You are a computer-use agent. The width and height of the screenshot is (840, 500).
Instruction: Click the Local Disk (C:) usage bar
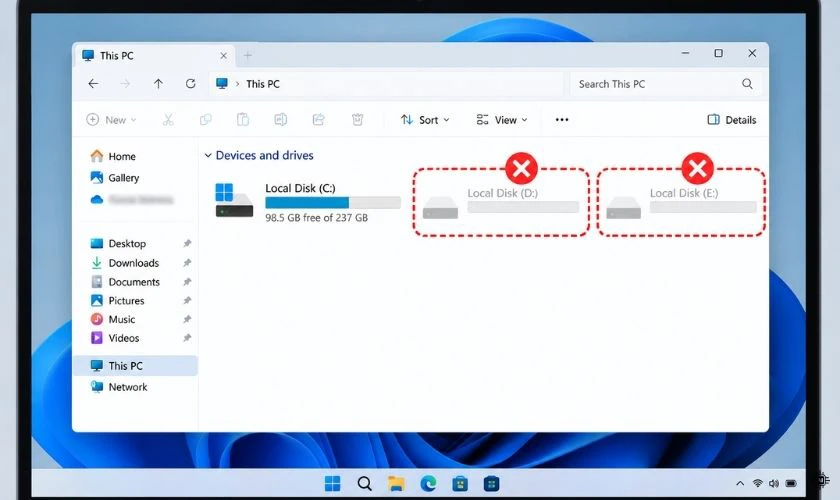pos(333,203)
